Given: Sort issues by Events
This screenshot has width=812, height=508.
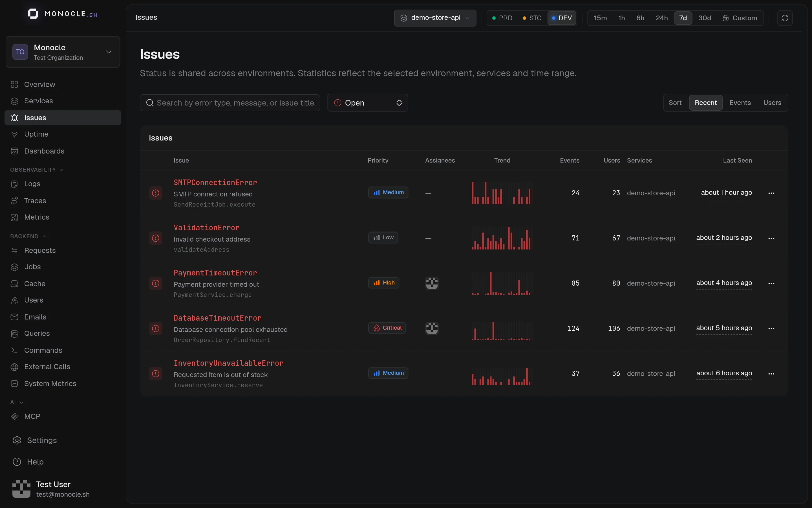Looking at the screenshot, I should [740, 103].
